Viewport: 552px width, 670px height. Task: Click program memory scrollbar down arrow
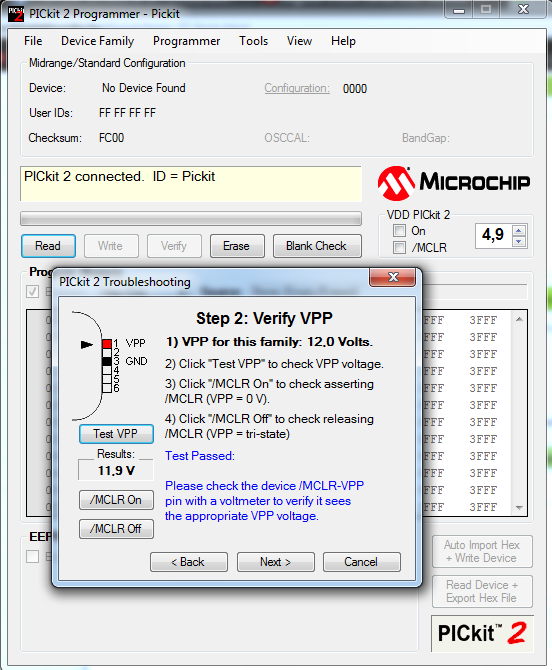519,508
